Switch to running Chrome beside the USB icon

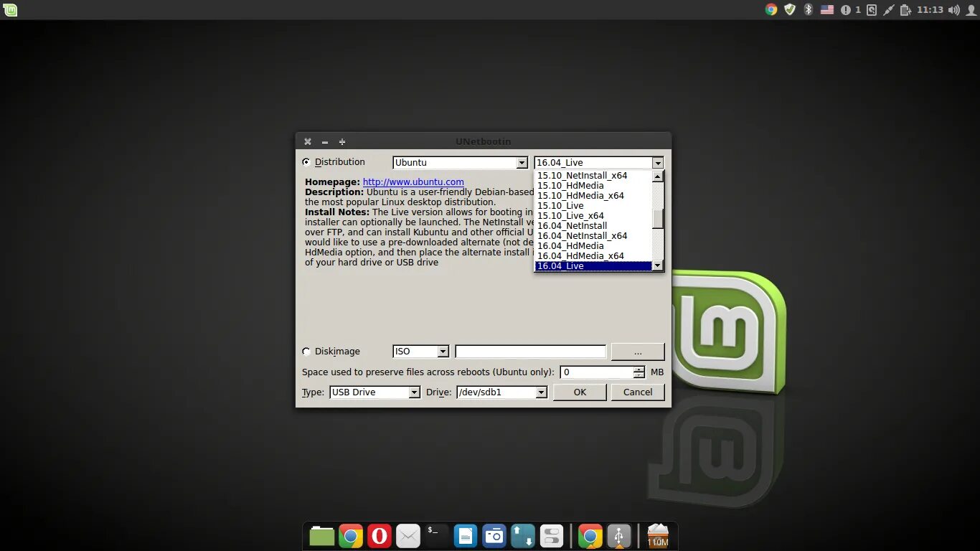[x=590, y=536]
